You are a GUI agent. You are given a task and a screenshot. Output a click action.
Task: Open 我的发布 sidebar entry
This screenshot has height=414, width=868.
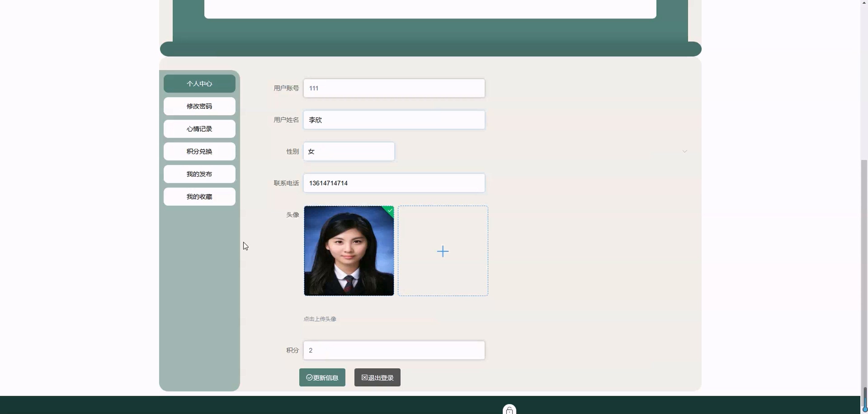click(x=199, y=174)
